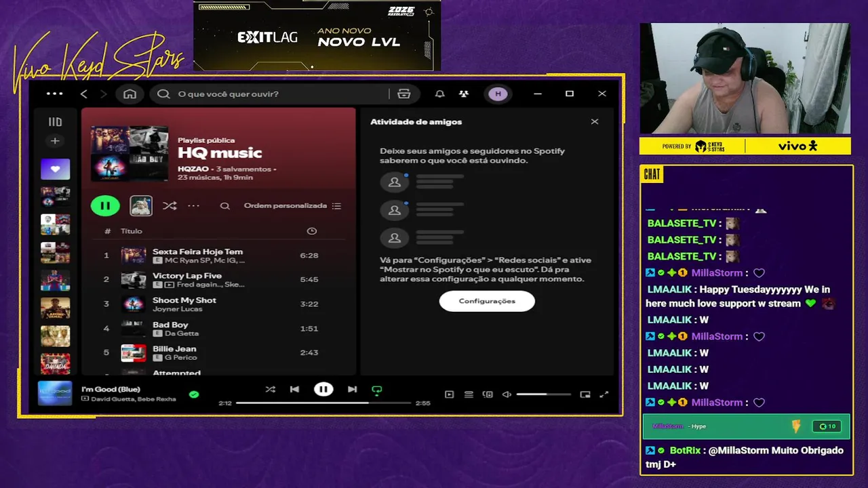Play track Sexta Feira Hoje Tem
868x488 pixels.
[197, 251]
